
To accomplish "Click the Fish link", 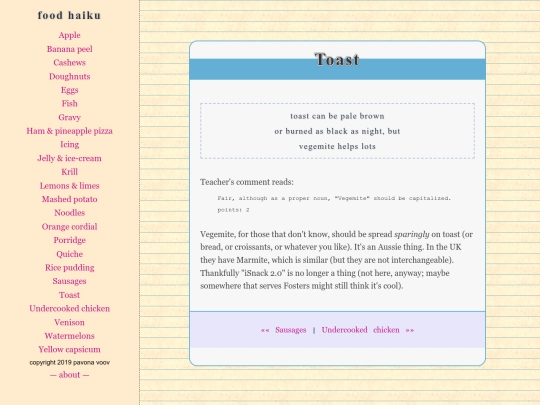I will coord(70,104).
